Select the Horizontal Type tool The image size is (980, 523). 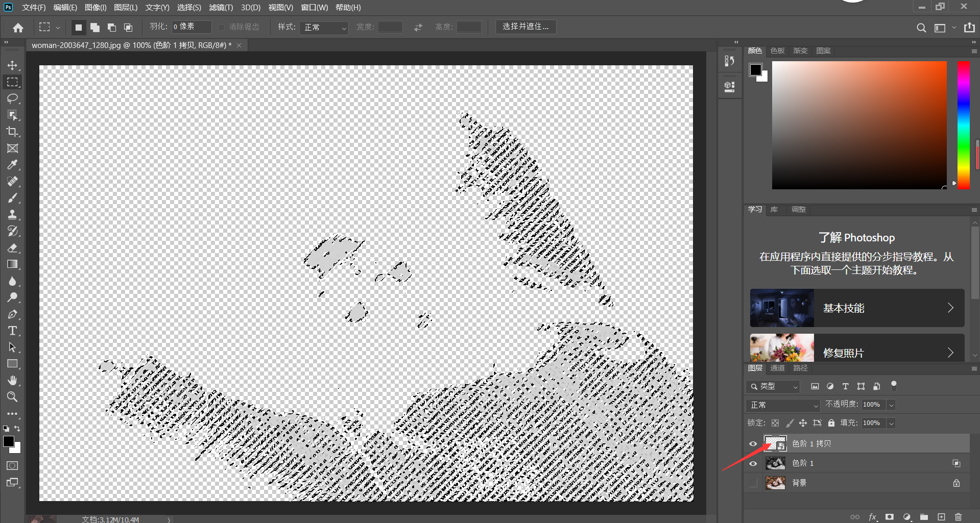pos(12,331)
